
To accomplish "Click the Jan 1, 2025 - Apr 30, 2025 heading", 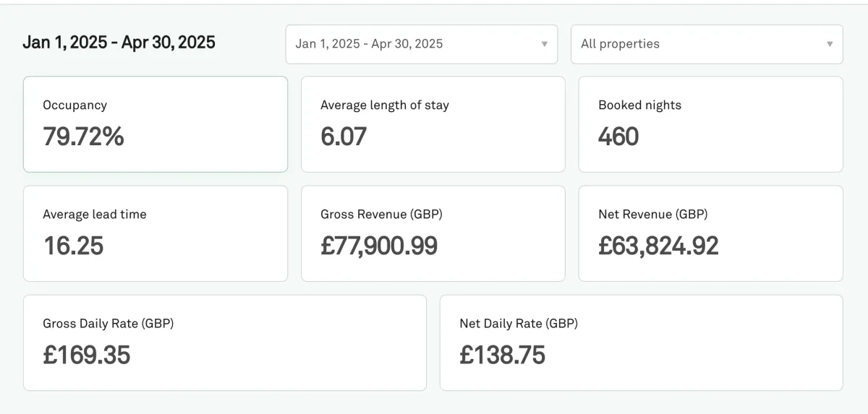I will tap(119, 43).
